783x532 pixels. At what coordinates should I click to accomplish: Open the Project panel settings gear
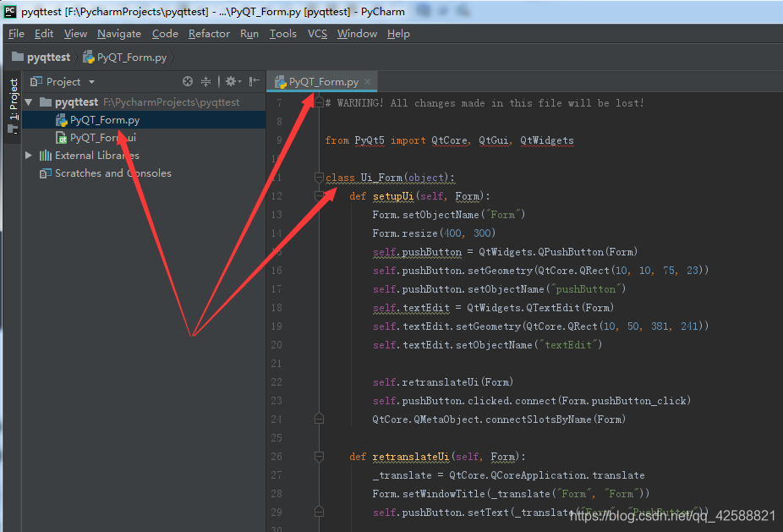(x=233, y=81)
